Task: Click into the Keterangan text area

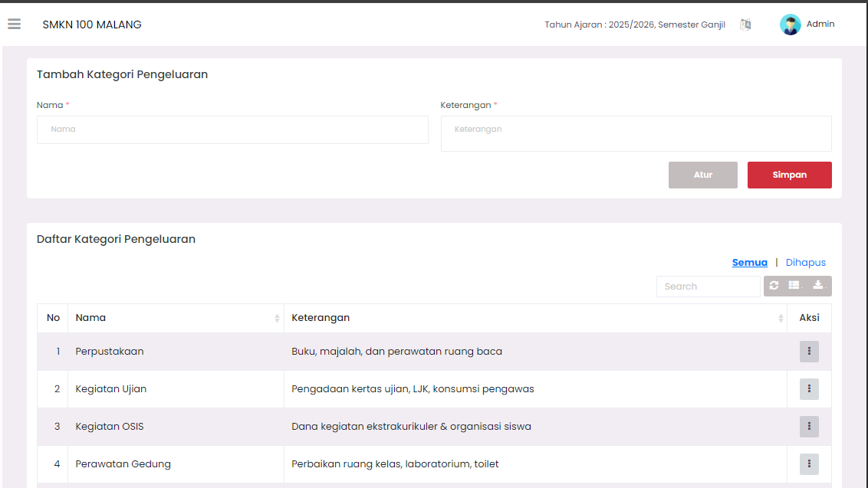Action: pos(636,133)
